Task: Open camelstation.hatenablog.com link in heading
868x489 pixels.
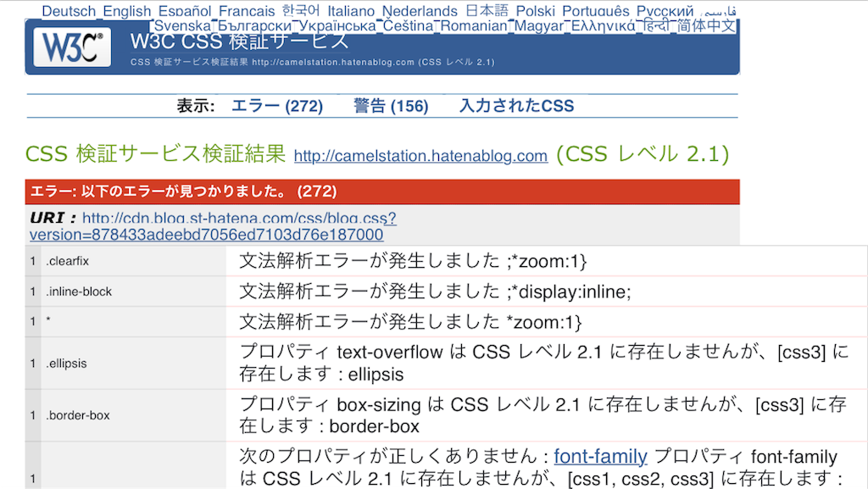Action: point(420,156)
